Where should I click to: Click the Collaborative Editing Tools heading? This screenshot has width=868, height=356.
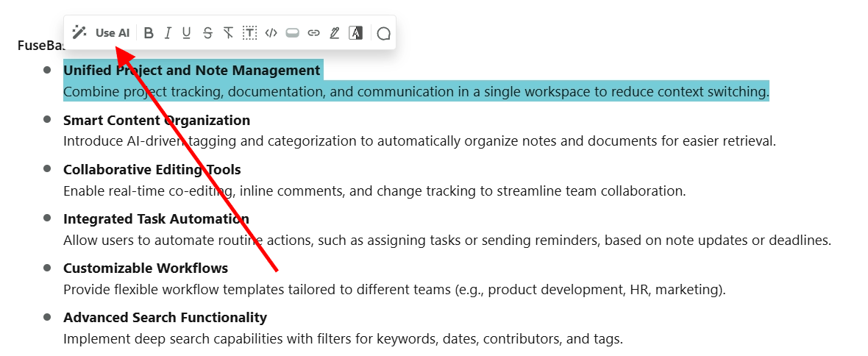(x=152, y=170)
